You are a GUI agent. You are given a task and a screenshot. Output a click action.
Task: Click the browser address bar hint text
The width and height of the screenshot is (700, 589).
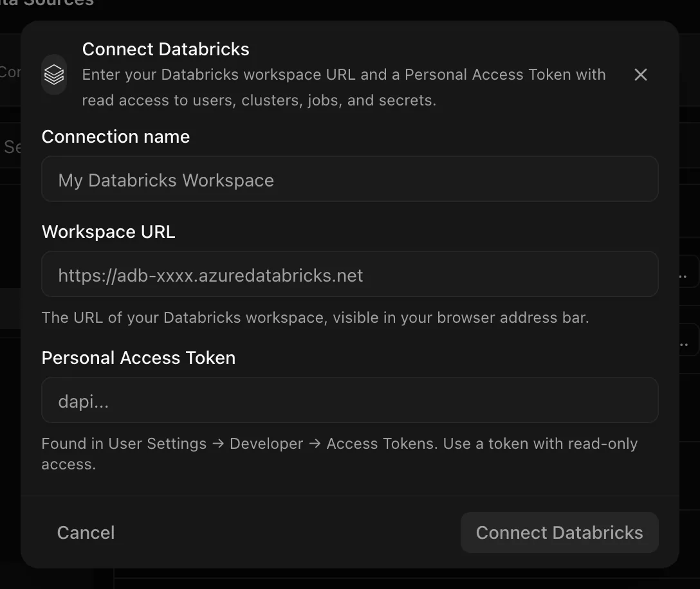point(315,318)
